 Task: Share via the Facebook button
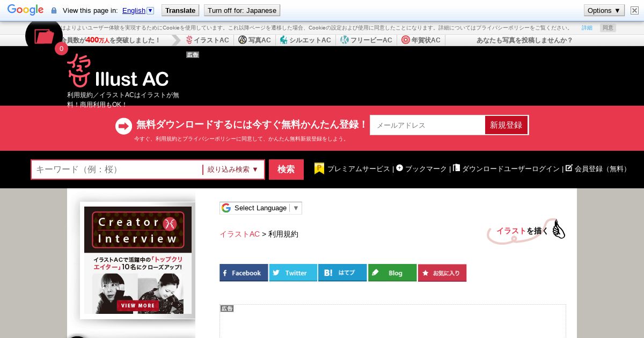(x=244, y=273)
